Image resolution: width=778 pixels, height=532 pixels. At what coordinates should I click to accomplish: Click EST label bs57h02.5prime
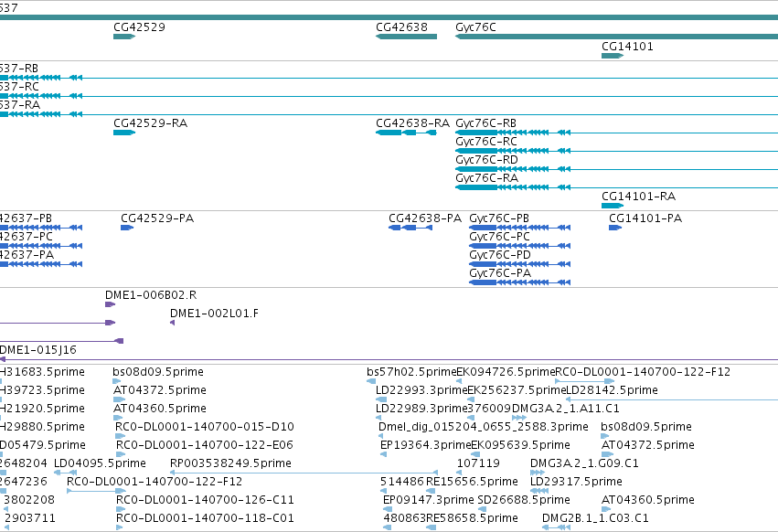coord(411,372)
